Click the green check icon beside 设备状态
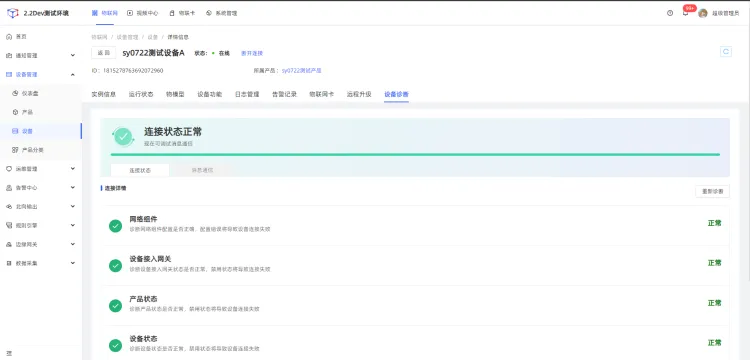The height and width of the screenshot is (360, 750). click(115, 345)
